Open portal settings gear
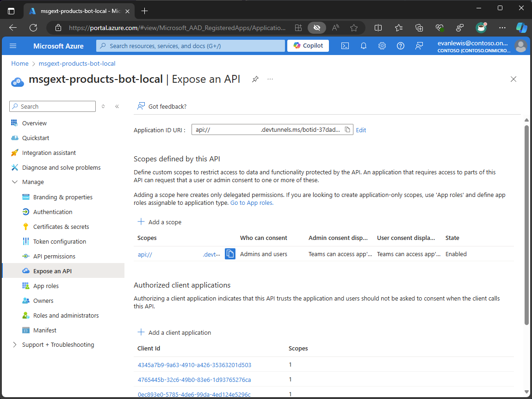Image resolution: width=532 pixels, height=399 pixels. pos(382,46)
